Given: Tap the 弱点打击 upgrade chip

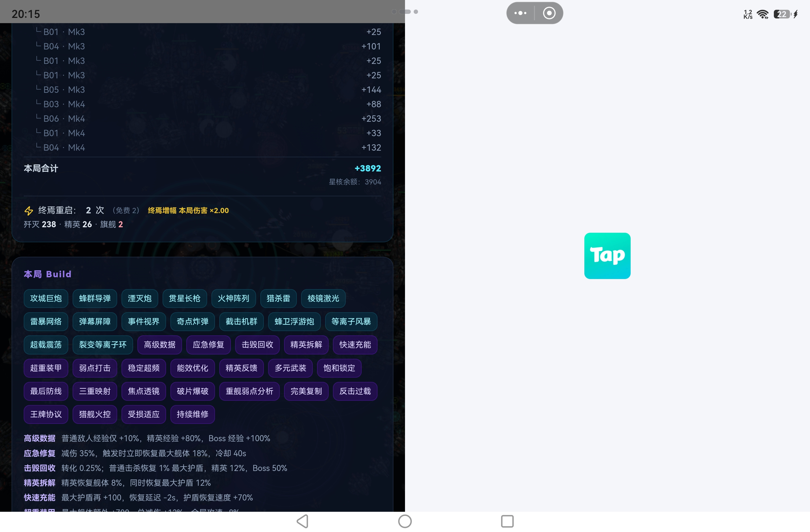Looking at the screenshot, I should 95,368.
